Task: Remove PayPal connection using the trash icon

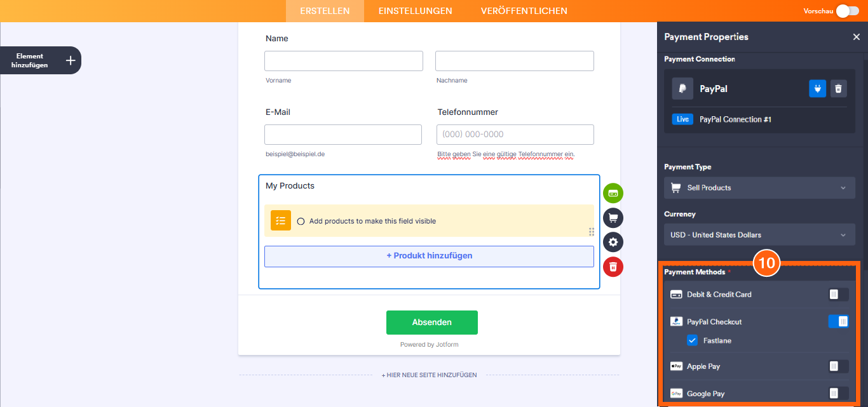Action: coord(838,88)
